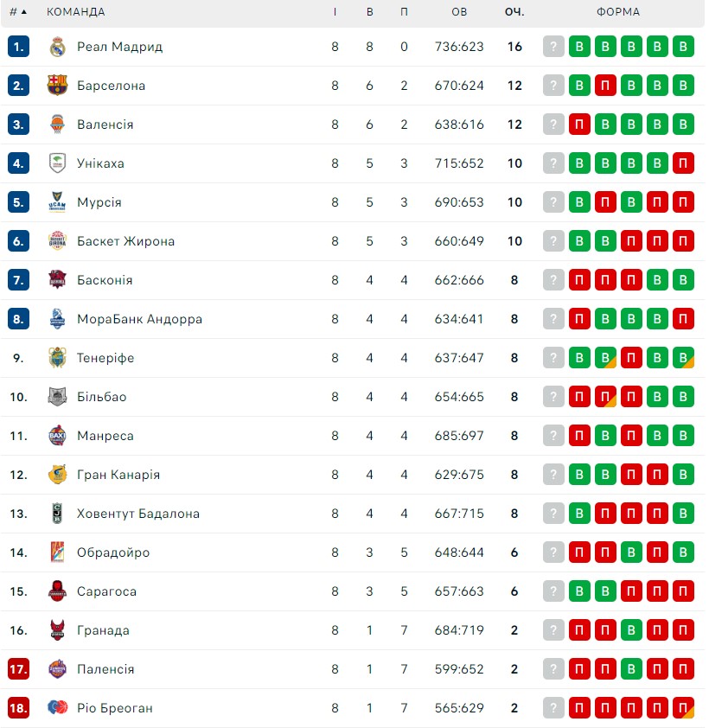Open the Гран Канарія club logo
The height and width of the screenshot is (728, 709).
tap(57, 475)
